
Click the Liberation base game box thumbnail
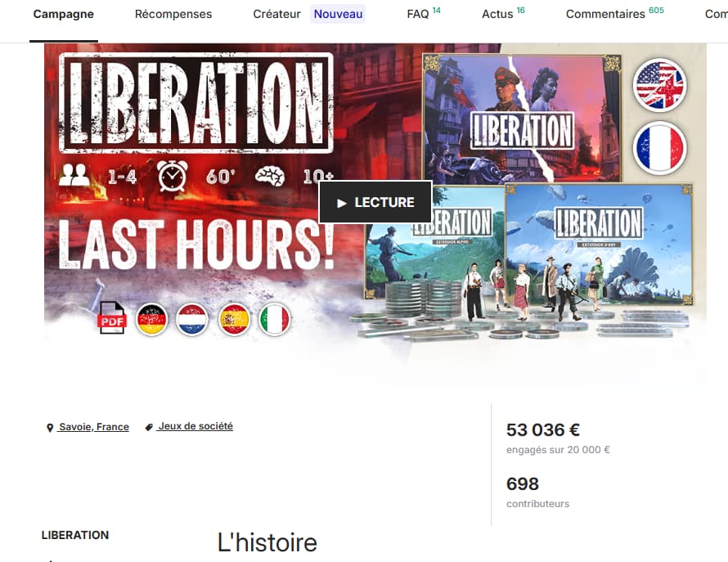pyautogui.click(x=521, y=119)
